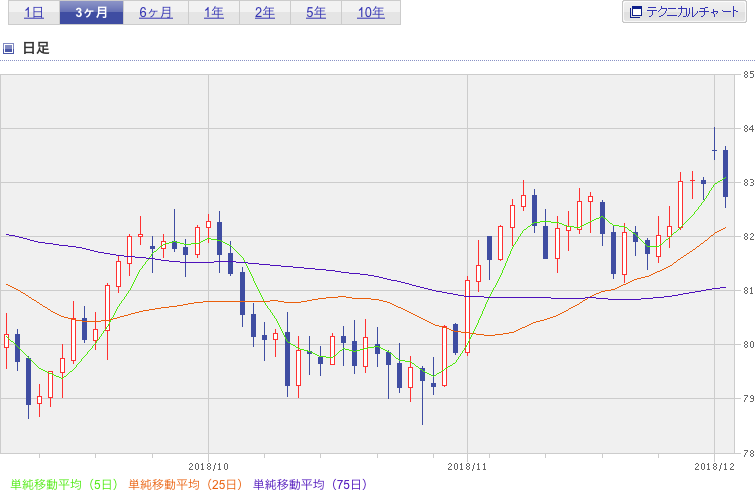
Task: Click the 2018/10 date axis label
Action: pos(208,467)
